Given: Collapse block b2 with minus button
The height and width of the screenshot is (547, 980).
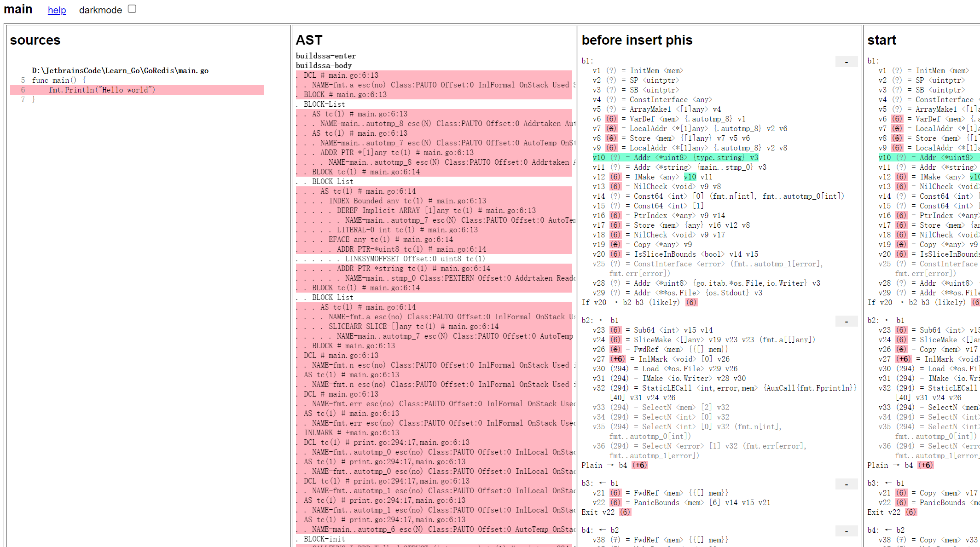Looking at the screenshot, I should pyautogui.click(x=846, y=321).
